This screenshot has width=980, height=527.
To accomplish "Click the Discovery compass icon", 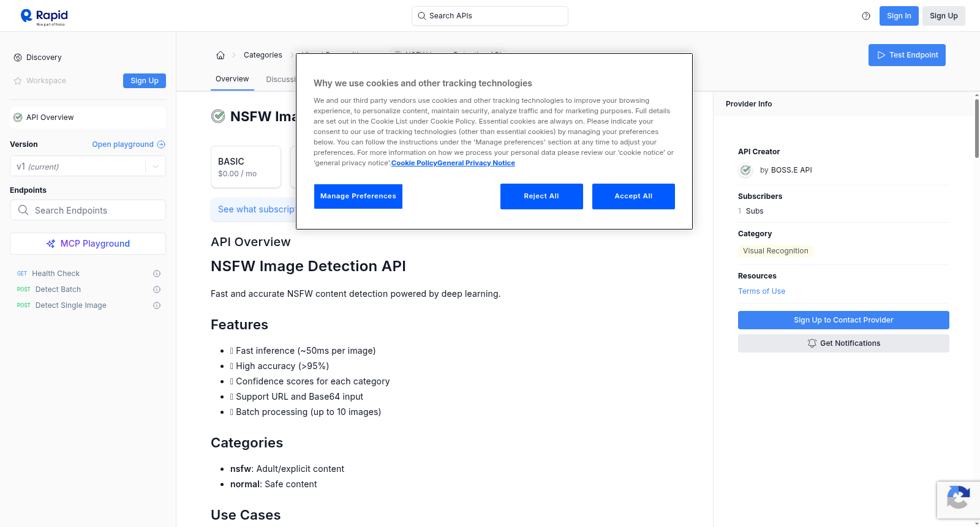I will tap(18, 58).
